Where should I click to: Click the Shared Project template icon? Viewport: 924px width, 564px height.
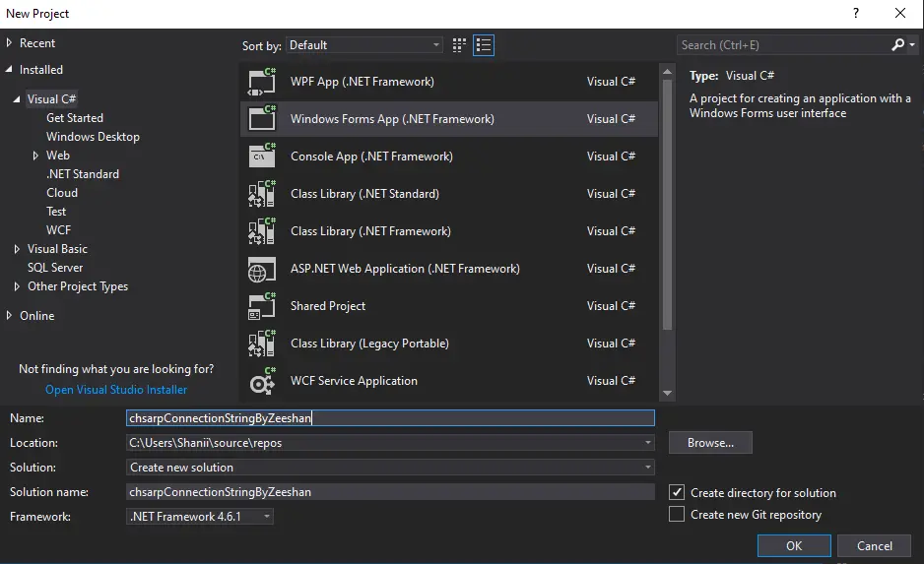coord(262,306)
